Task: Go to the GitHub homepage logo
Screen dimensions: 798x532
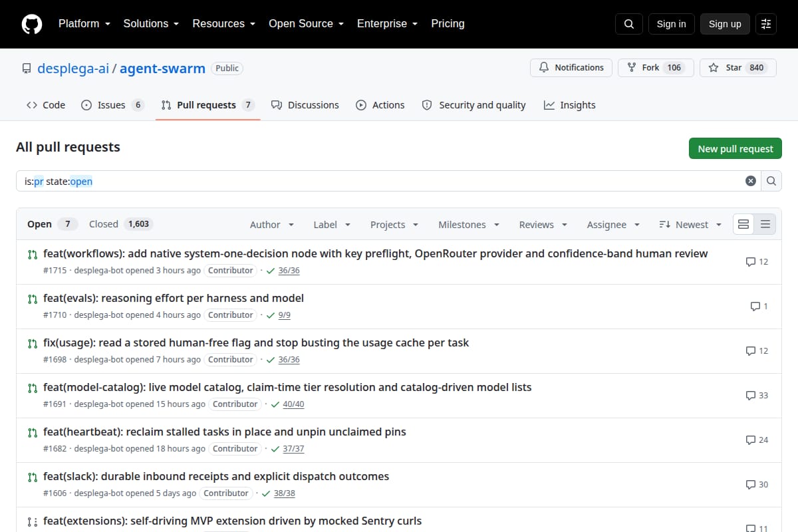Action: [x=32, y=24]
